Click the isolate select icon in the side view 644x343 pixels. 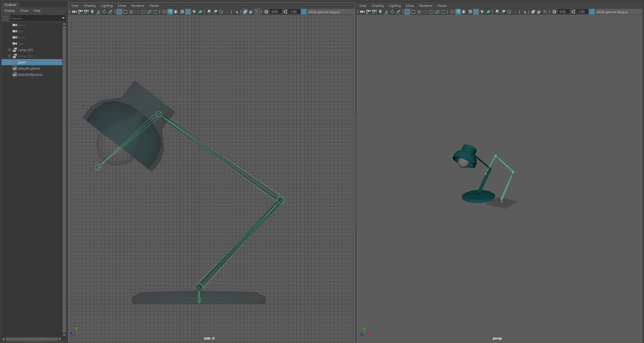(x=236, y=12)
